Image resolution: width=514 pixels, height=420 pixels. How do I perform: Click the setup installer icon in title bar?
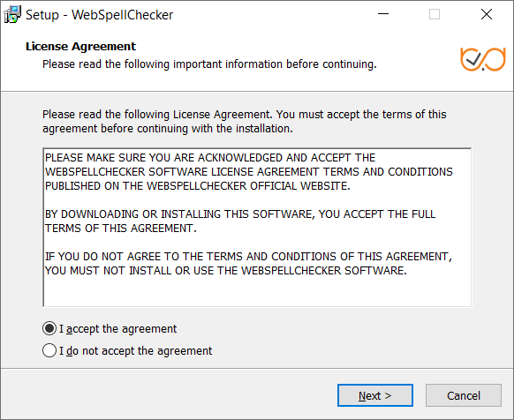(x=12, y=15)
